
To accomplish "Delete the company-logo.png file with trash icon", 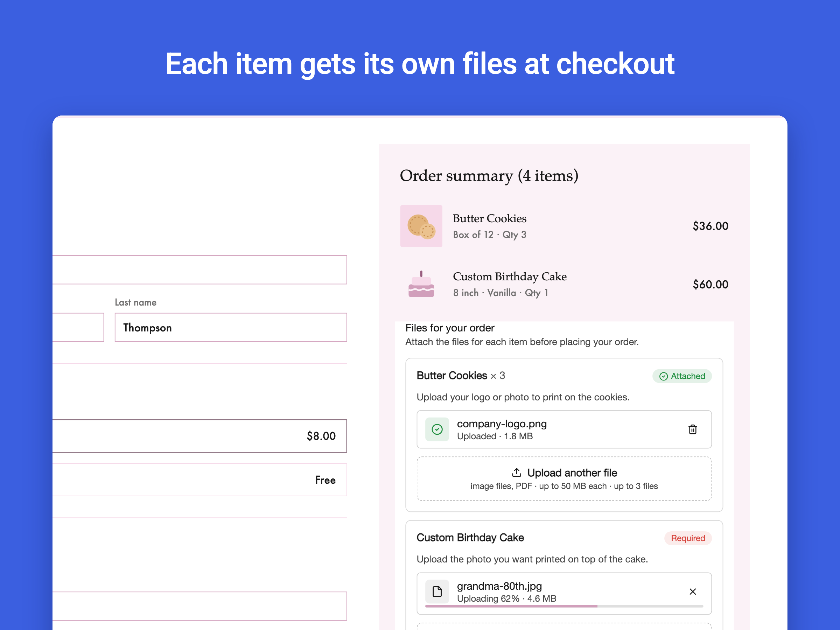I will [x=692, y=429].
